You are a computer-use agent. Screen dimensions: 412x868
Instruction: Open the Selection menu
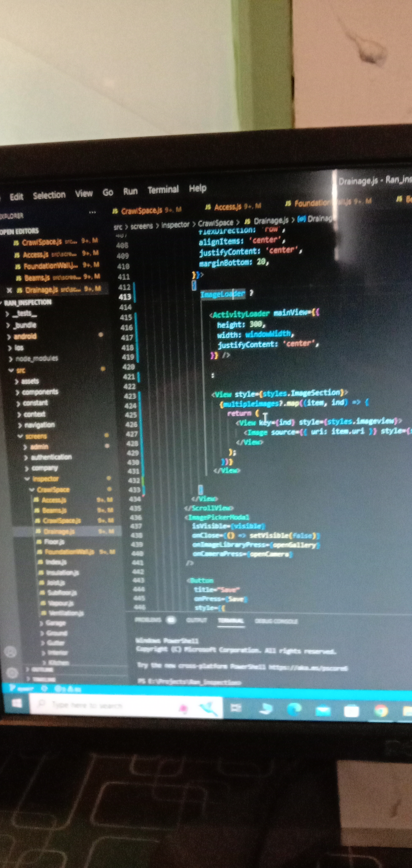point(49,195)
